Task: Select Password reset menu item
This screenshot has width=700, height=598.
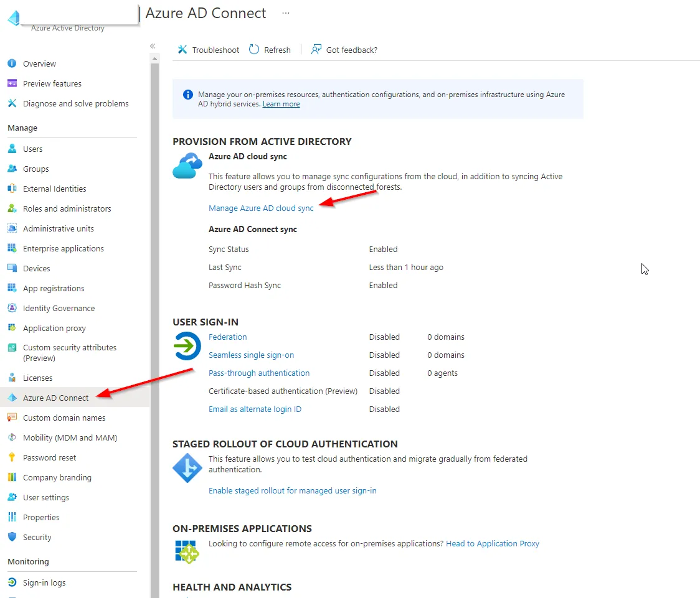Action: pyautogui.click(x=75, y=457)
